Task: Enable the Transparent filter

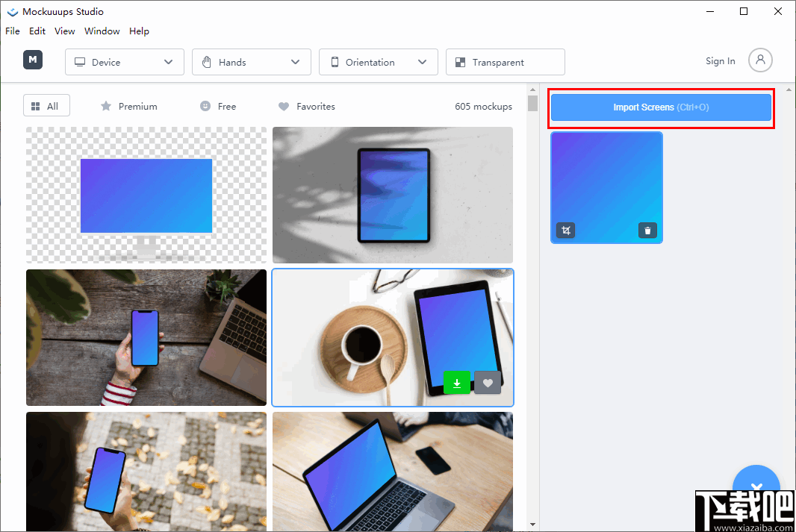Action: pyautogui.click(x=505, y=62)
